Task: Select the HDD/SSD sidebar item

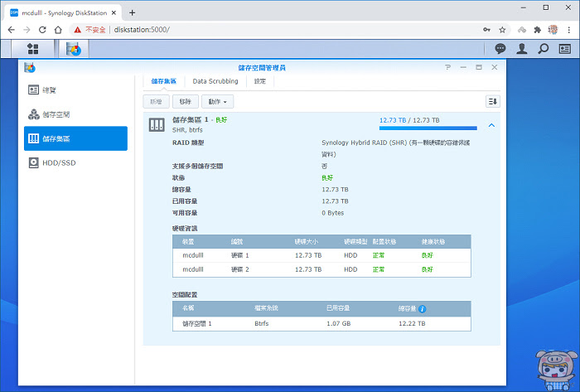Action: click(x=76, y=162)
